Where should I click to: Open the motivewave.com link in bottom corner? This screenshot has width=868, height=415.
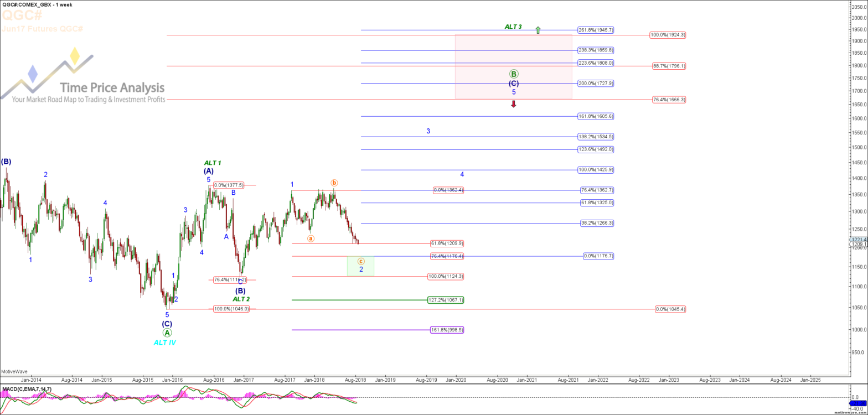[x=851, y=412]
